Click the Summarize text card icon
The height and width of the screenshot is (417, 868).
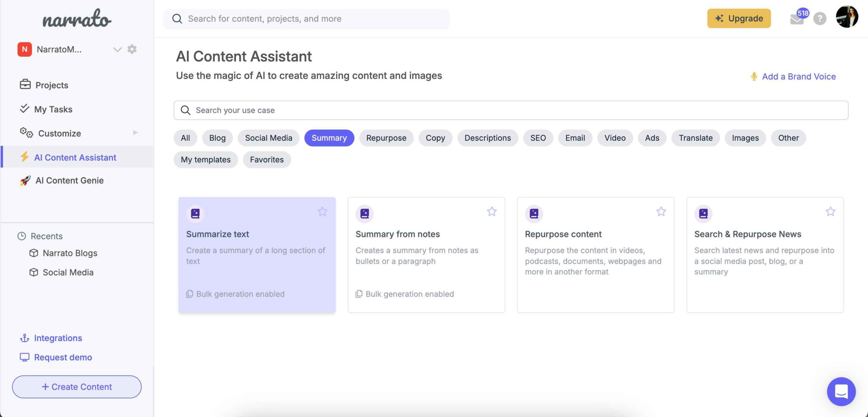coord(195,214)
